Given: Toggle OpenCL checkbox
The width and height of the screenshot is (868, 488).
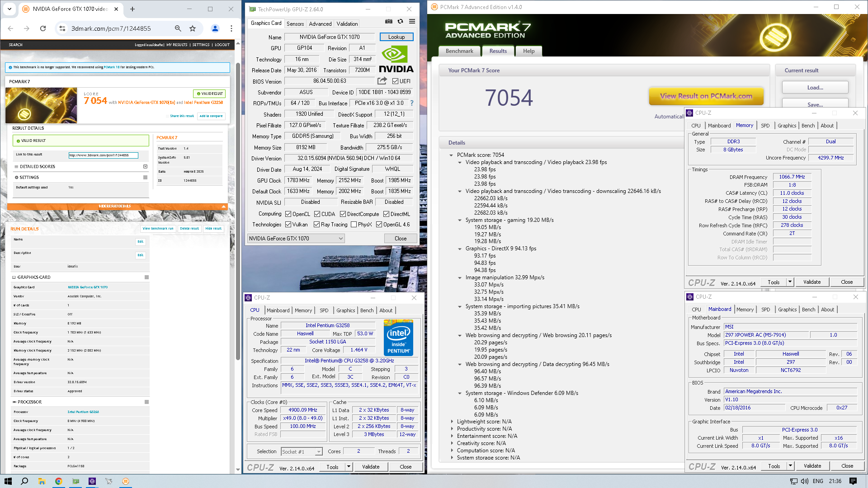Looking at the screenshot, I should 288,214.
